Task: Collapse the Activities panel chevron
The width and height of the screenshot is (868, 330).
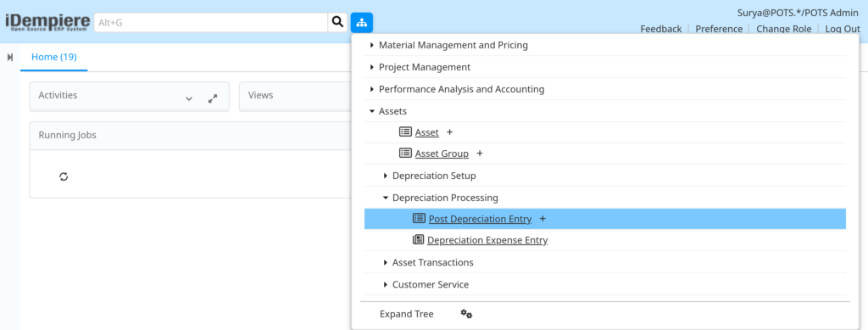Action: pyautogui.click(x=189, y=98)
